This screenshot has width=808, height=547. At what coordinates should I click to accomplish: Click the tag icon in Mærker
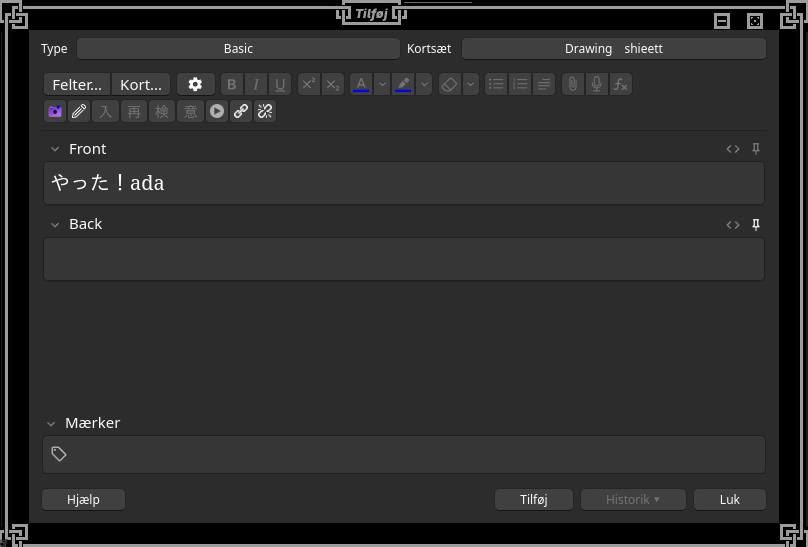[59, 454]
